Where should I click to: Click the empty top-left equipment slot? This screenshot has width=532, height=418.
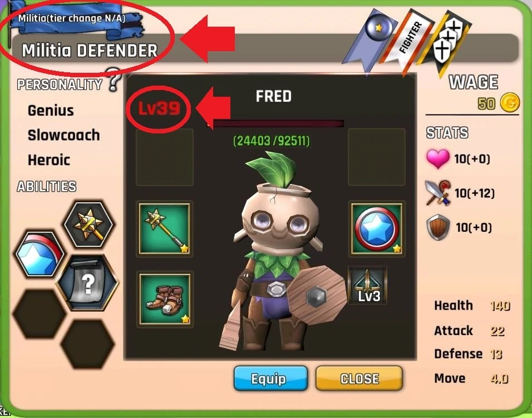(x=165, y=157)
